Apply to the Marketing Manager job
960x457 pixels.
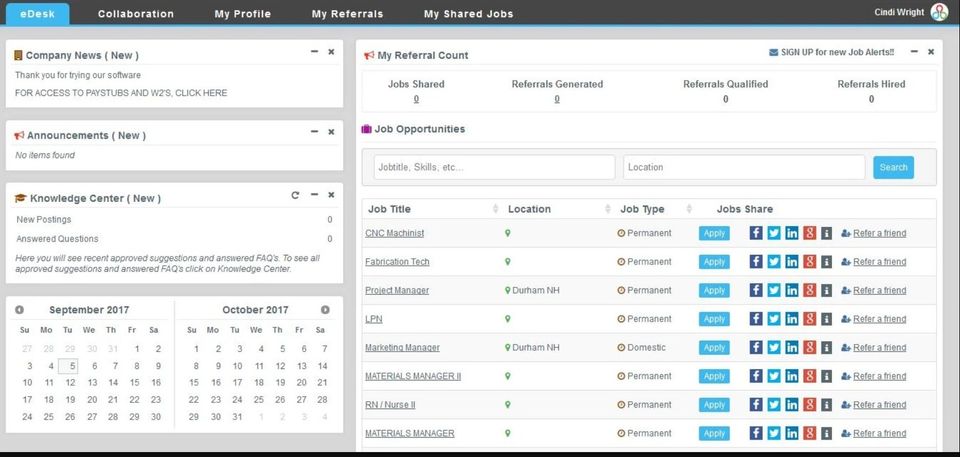pyautogui.click(x=714, y=347)
